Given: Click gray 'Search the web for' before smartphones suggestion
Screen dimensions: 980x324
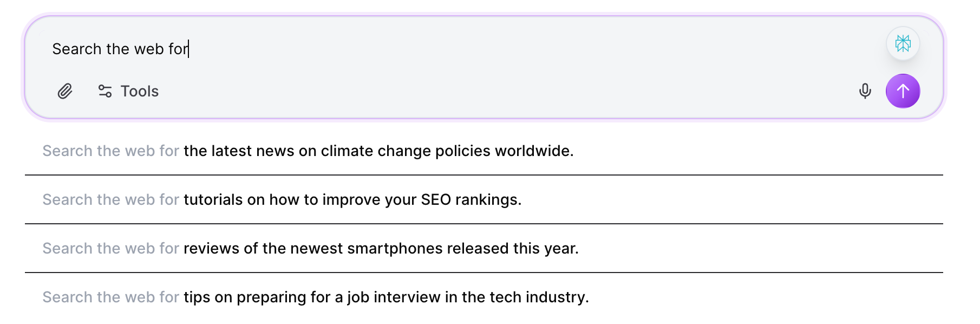Looking at the screenshot, I should point(110,248).
